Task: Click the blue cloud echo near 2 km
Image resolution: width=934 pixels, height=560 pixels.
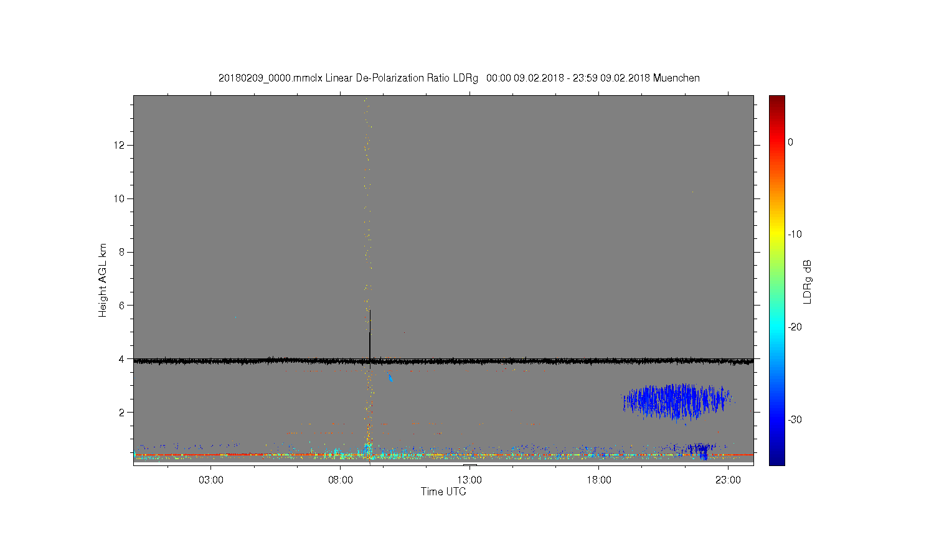Action: pos(677,401)
